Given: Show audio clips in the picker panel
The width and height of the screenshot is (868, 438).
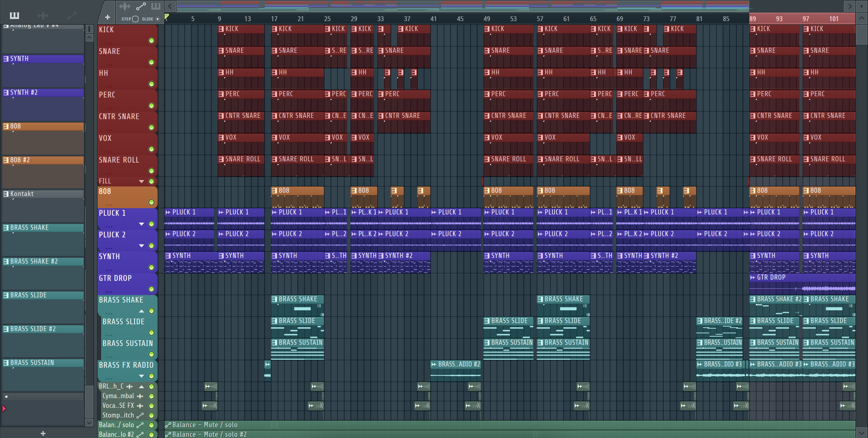Looking at the screenshot, I should pos(43,15).
